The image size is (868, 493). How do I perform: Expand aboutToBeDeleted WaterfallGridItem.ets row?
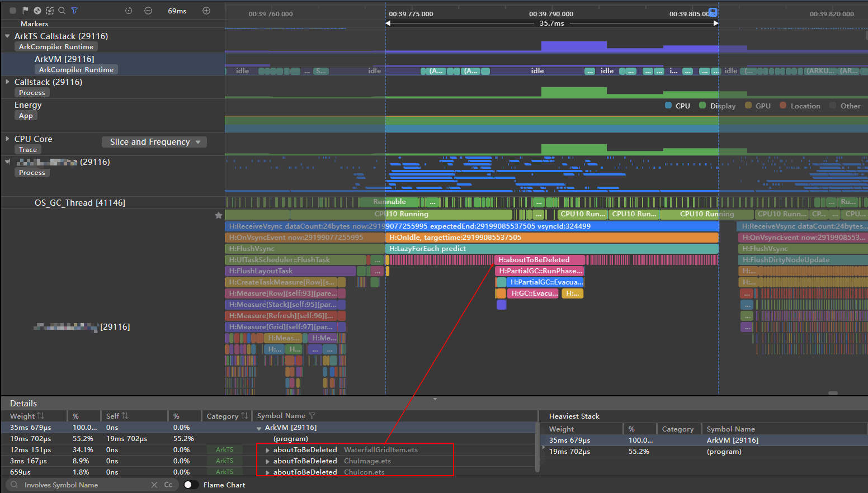267,450
